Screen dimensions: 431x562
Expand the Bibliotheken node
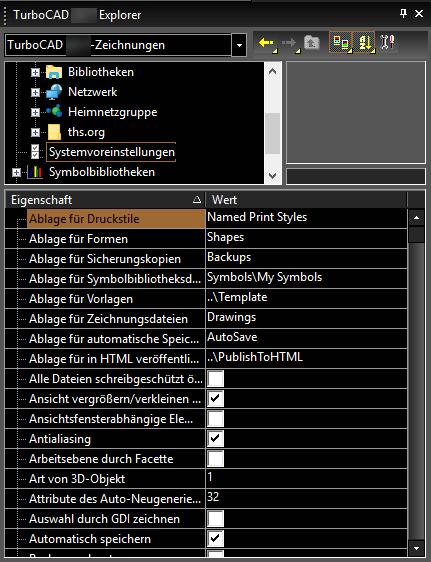tap(35, 72)
